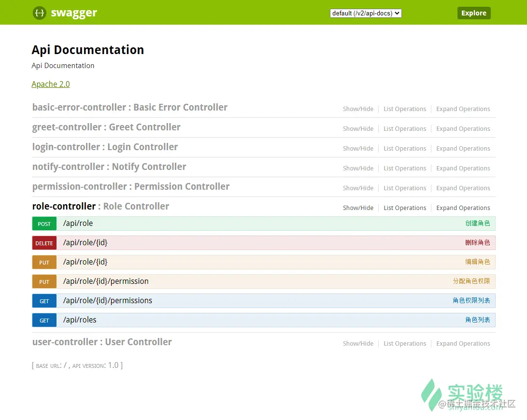The image size is (527, 420).
Task: Expand notify-controller section heading
Action: point(109,167)
